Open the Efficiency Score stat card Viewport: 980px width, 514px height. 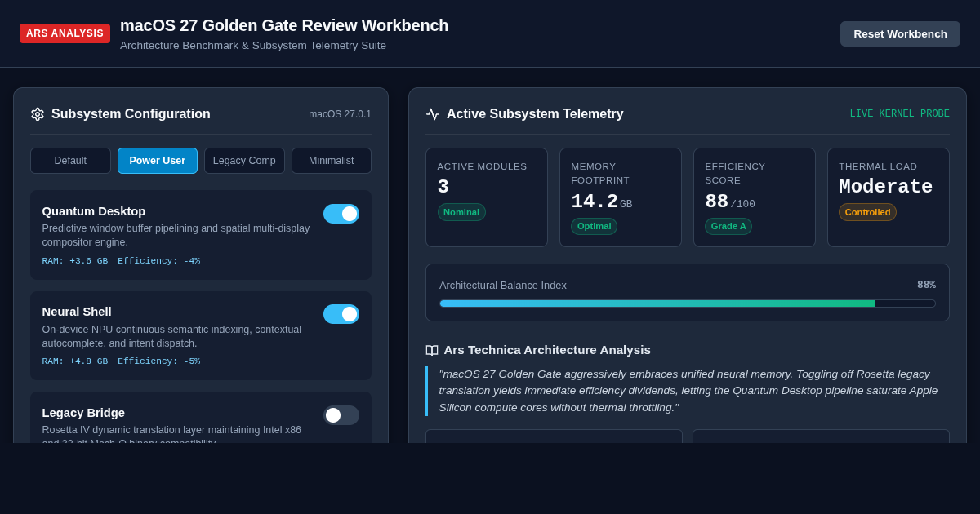pyautogui.click(x=755, y=197)
